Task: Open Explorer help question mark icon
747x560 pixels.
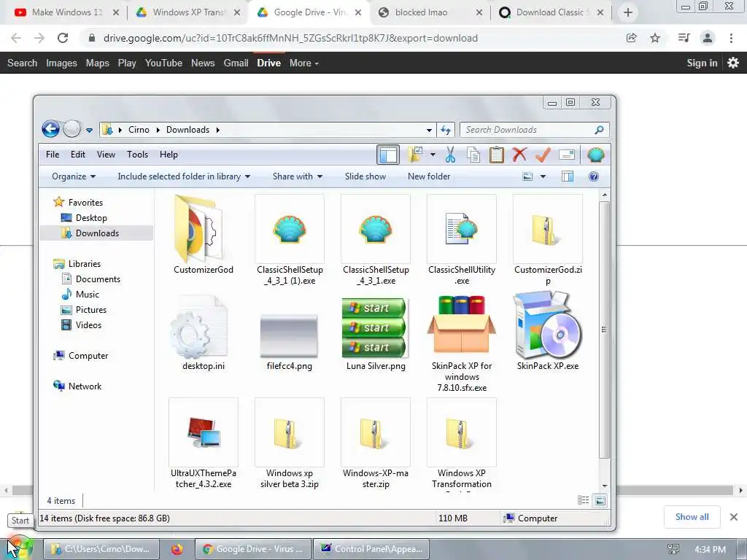Action: (594, 176)
